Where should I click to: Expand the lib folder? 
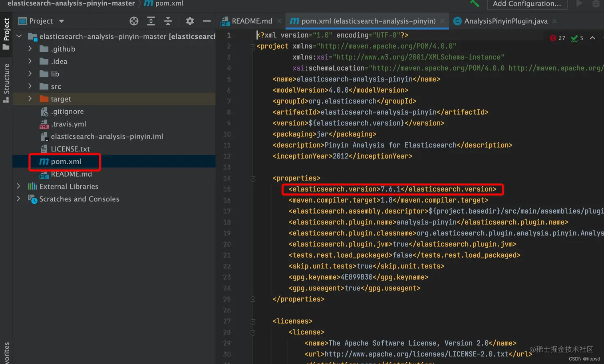point(30,74)
